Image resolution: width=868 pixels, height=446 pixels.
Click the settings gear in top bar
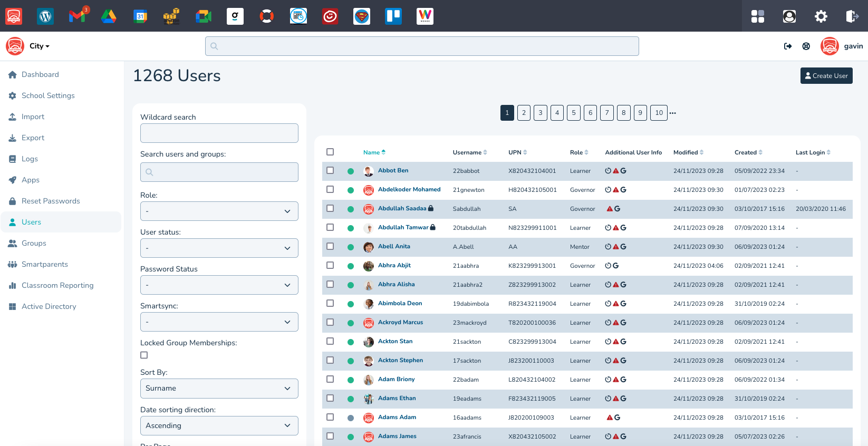tap(821, 16)
